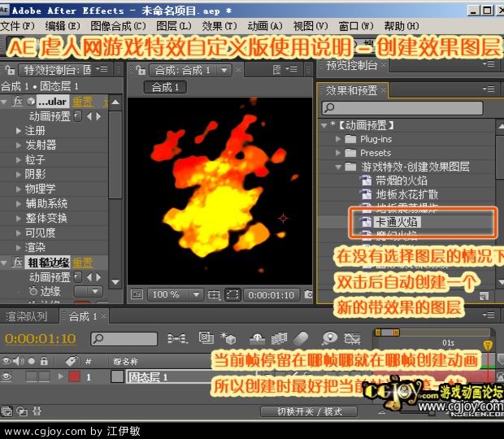This screenshot has height=439, width=504.
Task: Open the 视图(V) menu
Action: (x=311, y=26)
